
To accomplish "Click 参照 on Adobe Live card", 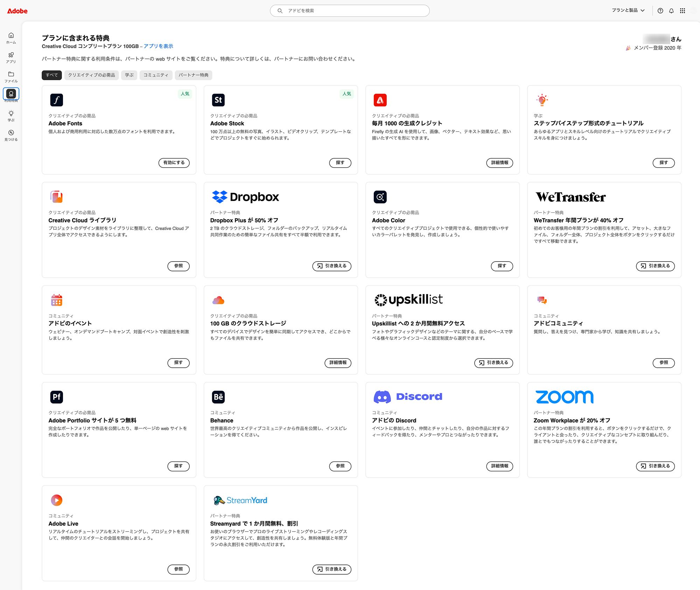I will [178, 569].
